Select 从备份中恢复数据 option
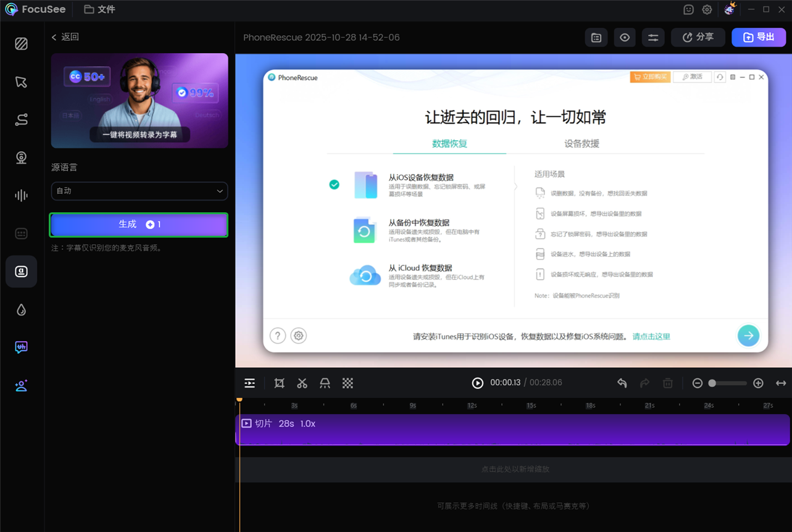792x532 pixels. pyautogui.click(x=420, y=230)
